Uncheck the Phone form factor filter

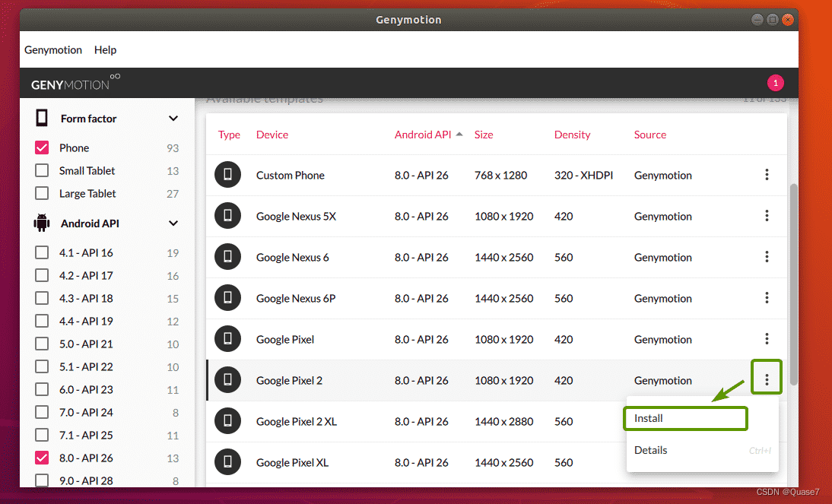(x=42, y=147)
